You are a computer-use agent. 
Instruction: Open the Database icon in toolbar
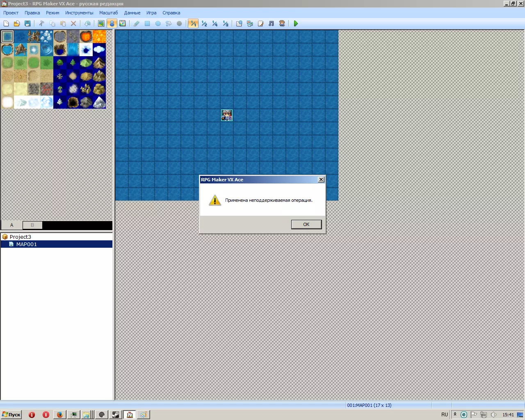click(239, 23)
